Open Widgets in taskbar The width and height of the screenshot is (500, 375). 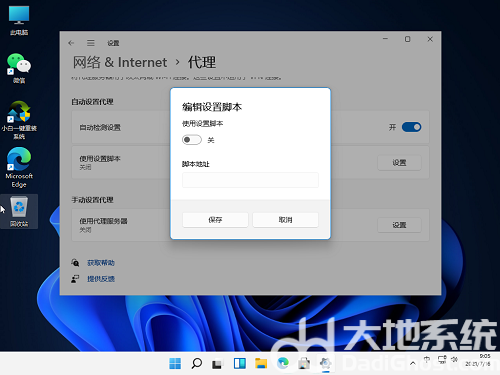[239, 363]
